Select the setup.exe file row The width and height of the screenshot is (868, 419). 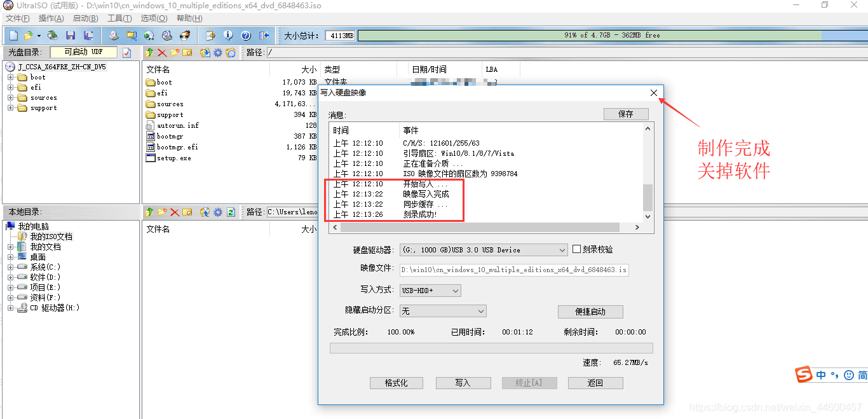tap(174, 158)
